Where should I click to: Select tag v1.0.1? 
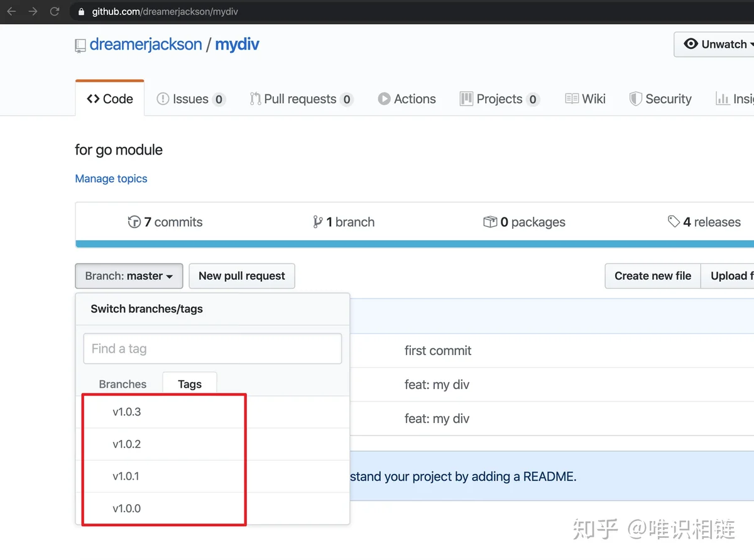click(x=212, y=476)
